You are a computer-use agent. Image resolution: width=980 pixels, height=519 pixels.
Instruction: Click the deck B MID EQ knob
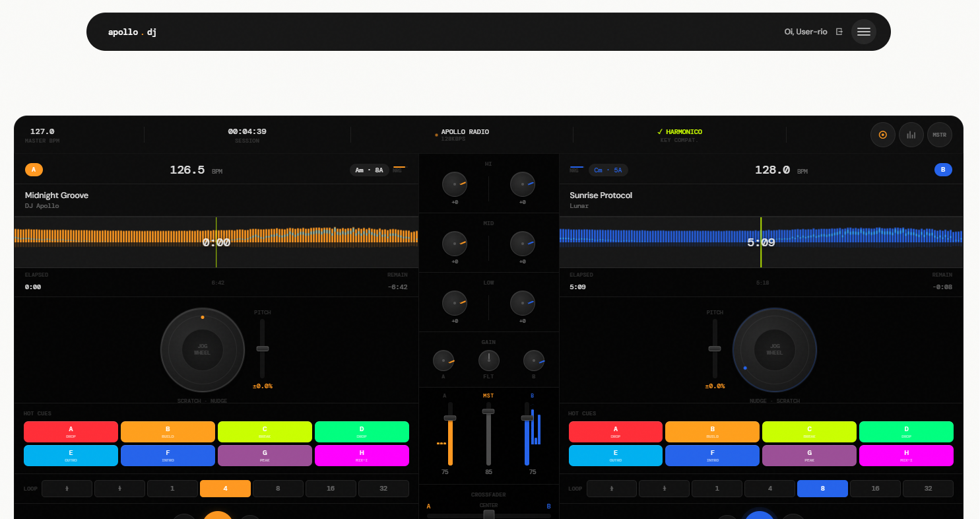tap(523, 244)
